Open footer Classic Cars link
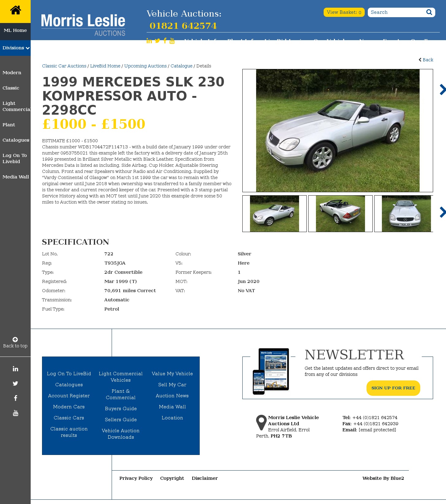The width and height of the screenshot is (446, 504). coord(69,418)
